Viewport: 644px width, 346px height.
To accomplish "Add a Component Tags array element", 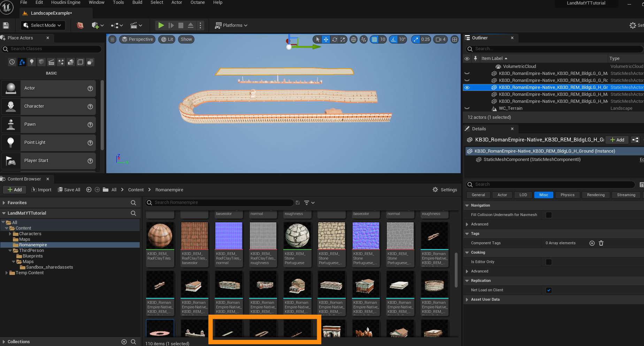I will (592, 243).
